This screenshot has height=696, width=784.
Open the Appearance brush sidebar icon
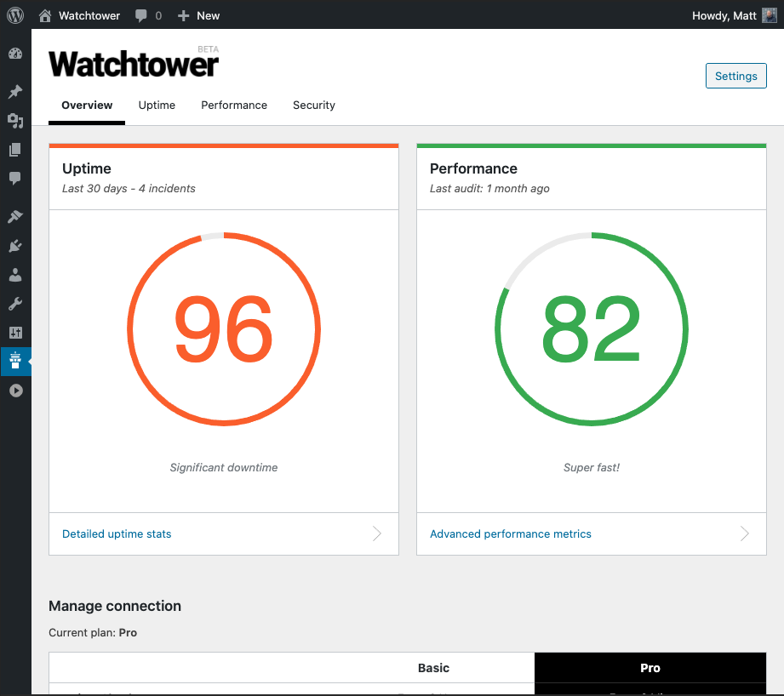pos(15,216)
